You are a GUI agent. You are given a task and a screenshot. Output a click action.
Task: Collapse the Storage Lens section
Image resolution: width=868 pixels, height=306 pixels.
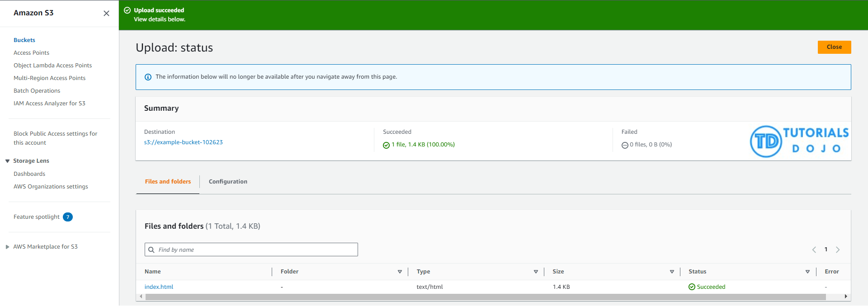pos(7,161)
